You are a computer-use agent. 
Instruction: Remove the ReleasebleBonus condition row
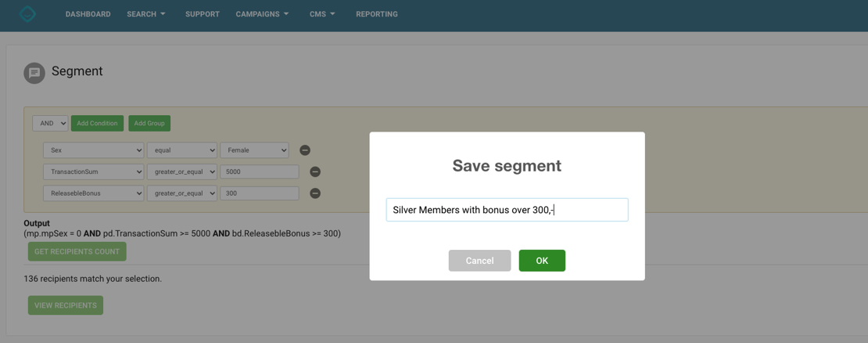315,193
